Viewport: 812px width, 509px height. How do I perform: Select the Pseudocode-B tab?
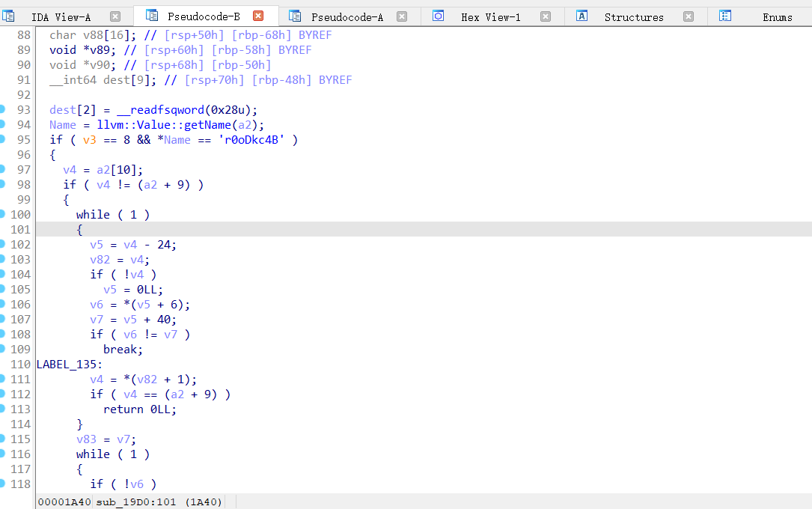(204, 16)
